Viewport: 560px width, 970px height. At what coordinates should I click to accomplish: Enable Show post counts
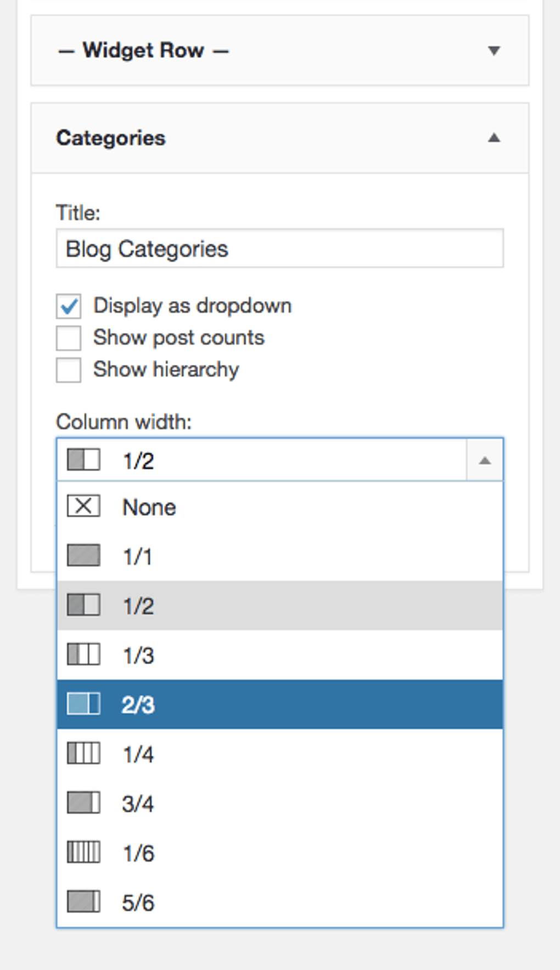(68, 338)
